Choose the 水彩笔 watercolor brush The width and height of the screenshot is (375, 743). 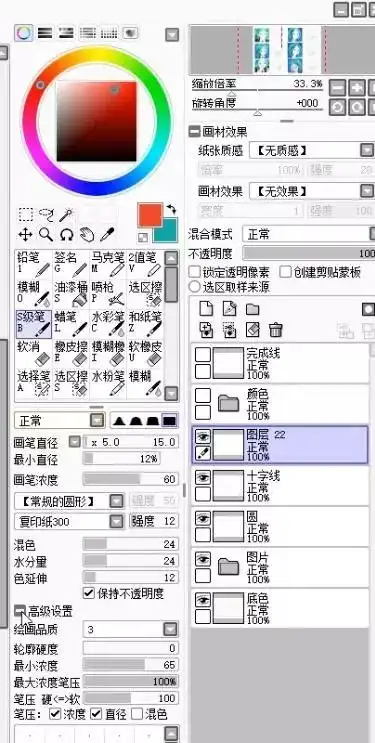pos(108,323)
